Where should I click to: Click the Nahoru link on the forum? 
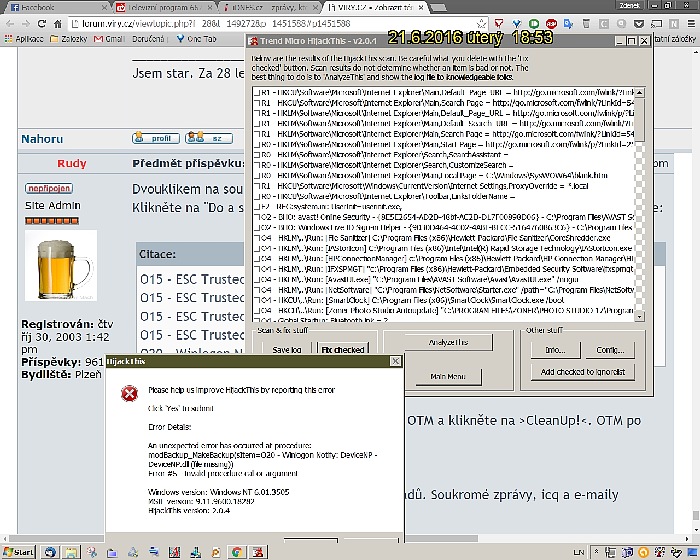point(42,139)
